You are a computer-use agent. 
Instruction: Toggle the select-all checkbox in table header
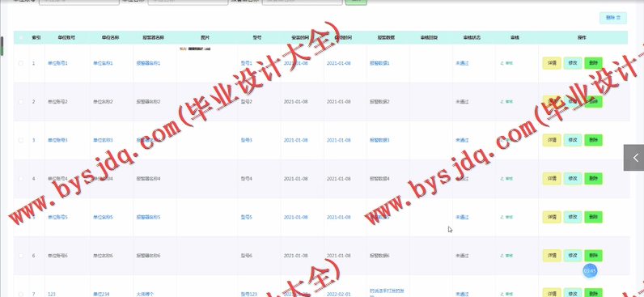pyautogui.click(x=21, y=38)
